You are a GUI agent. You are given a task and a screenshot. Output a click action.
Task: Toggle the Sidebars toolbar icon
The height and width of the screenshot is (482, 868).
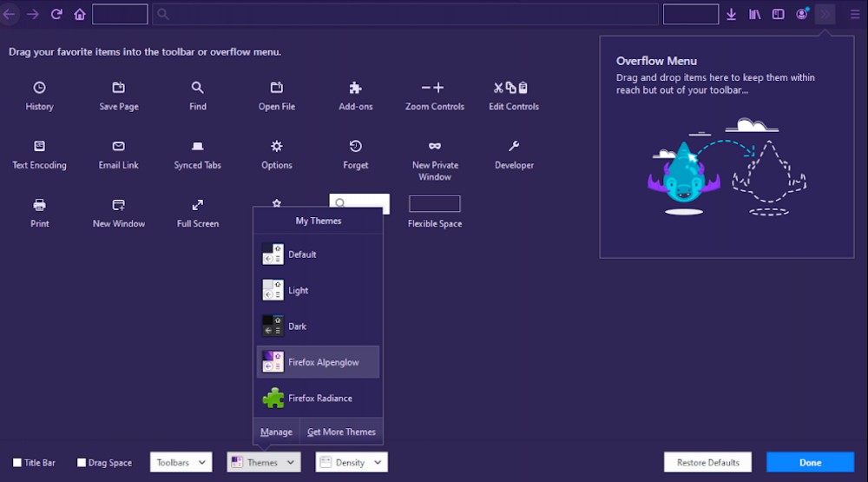778,15
